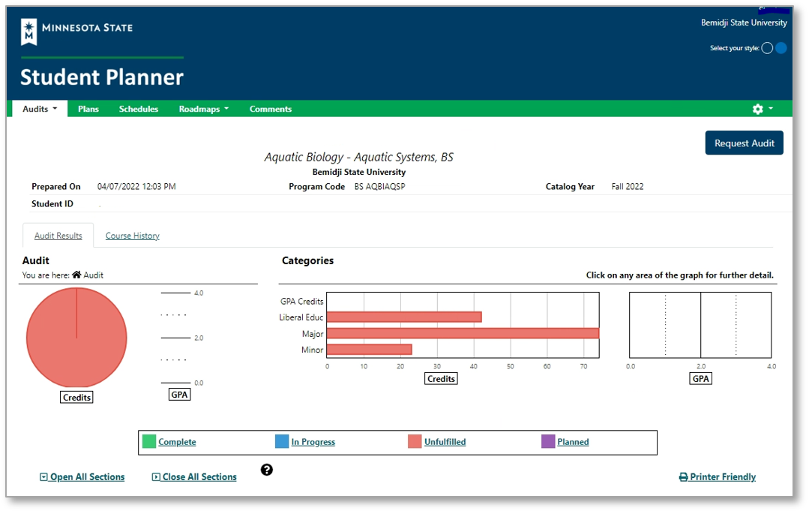Screen dimensions: 812x511
Task: Click the home icon in breadcrumb
Action: [x=76, y=275]
